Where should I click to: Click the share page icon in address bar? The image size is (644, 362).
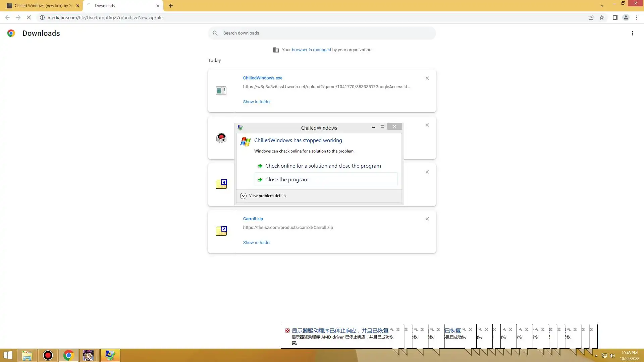tap(591, 17)
